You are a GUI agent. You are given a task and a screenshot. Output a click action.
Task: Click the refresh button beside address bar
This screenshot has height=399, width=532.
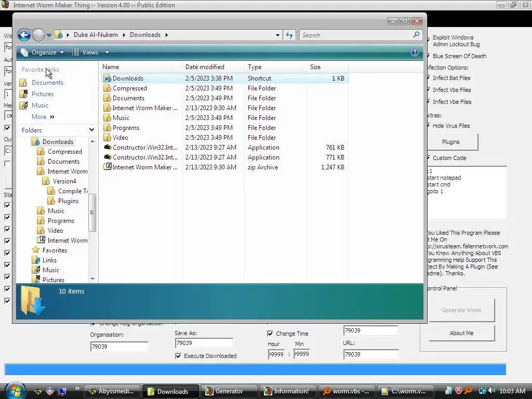coord(289,35)
